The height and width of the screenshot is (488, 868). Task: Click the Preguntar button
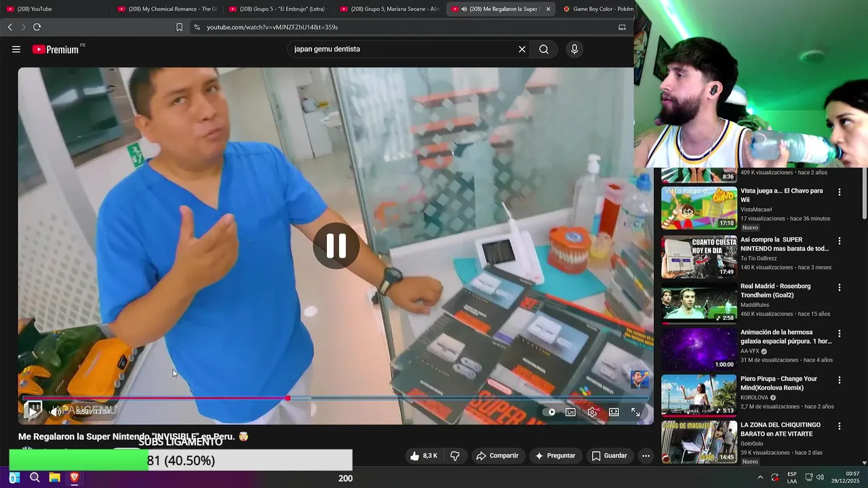(x=555, y=455)
